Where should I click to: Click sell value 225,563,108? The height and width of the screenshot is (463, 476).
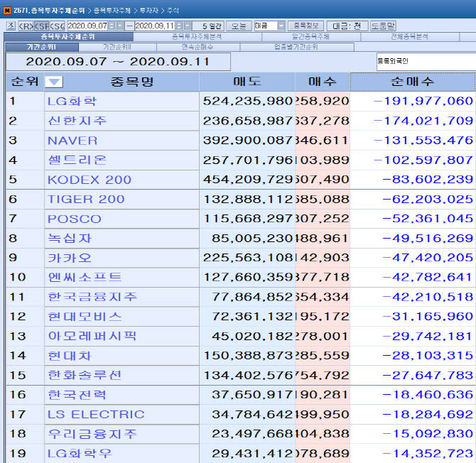(x=248, y=258)
